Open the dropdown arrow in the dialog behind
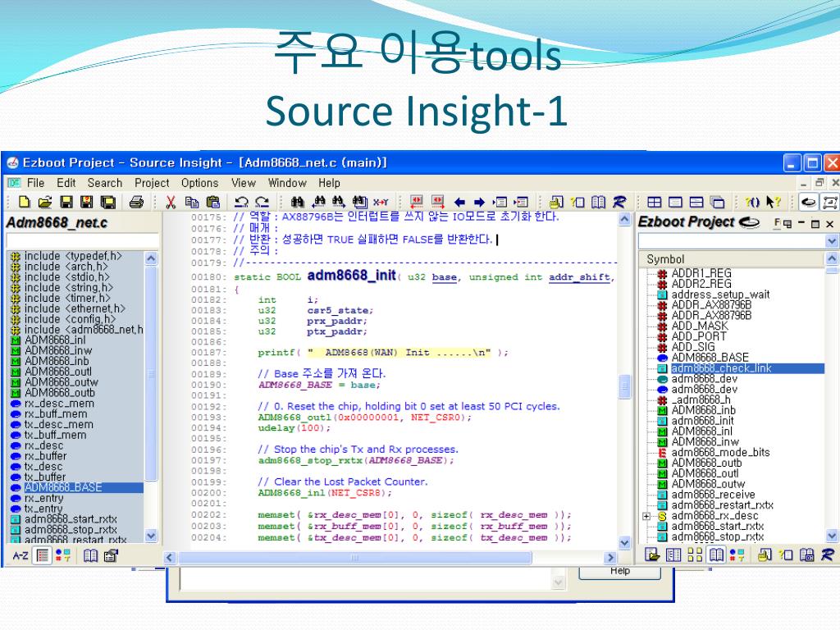This screenshot has height=630, width=840. (x=558, y=582)
